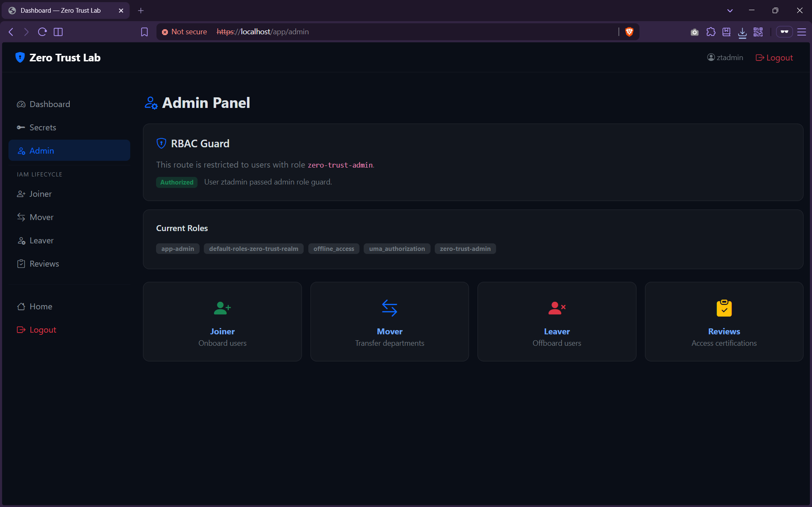Open a new browser tab
Image resolution: width=812 pixels, height=507 pixels.
tap(141, 11)
